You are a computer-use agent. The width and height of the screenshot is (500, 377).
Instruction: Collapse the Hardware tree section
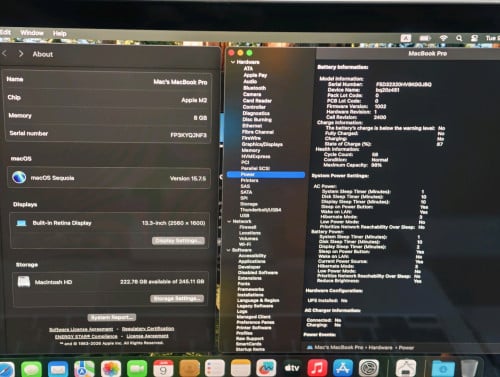tap(233, 62)
